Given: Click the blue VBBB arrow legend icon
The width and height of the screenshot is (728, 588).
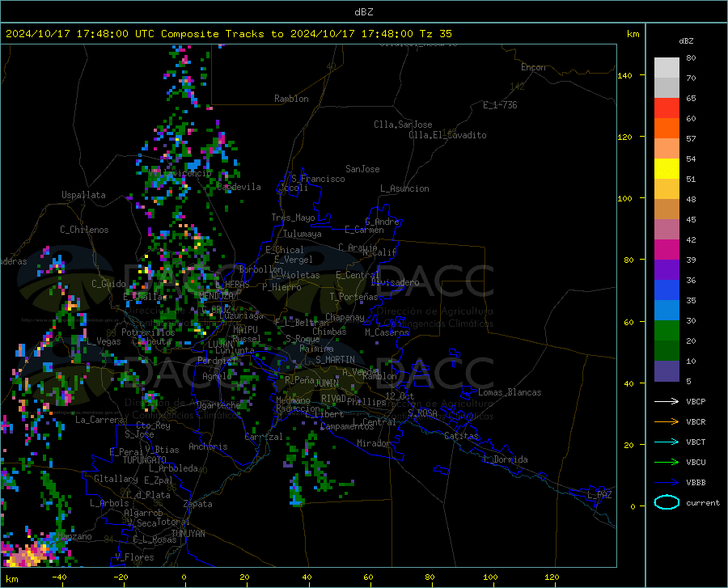Looking at the screenshot, I should [667, 482].
